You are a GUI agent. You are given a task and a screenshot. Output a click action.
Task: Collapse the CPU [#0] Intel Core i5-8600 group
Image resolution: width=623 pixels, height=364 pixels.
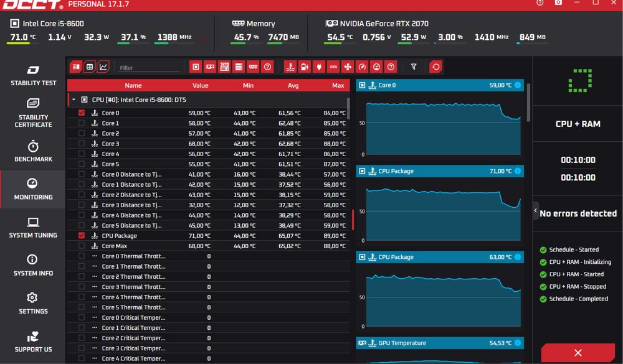coord(74,100)
